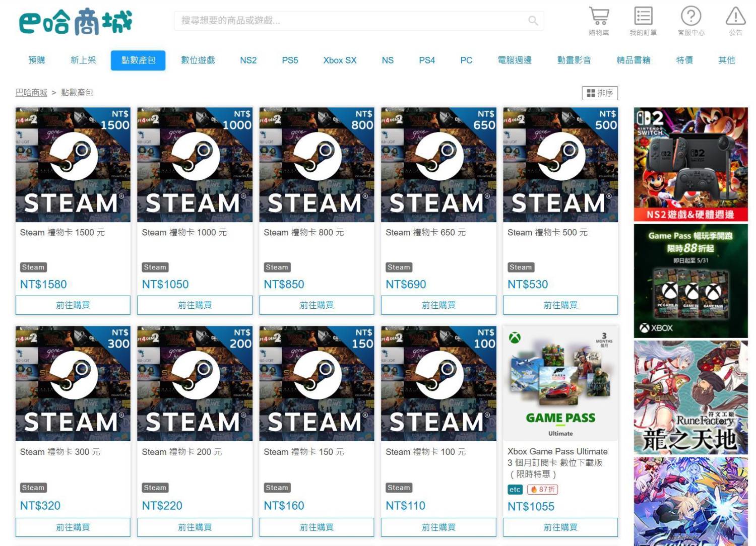Click 前往購買 for Steam 禮物卡 100 元
Viewport: 756px width, 546px height.
(x=439, y=527)
